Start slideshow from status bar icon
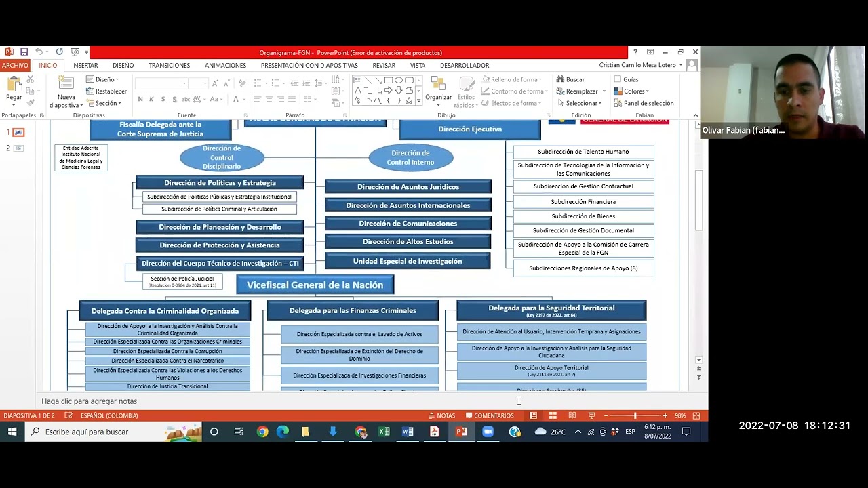The height and width of the screenshot is (488, 868). [591, 415]
